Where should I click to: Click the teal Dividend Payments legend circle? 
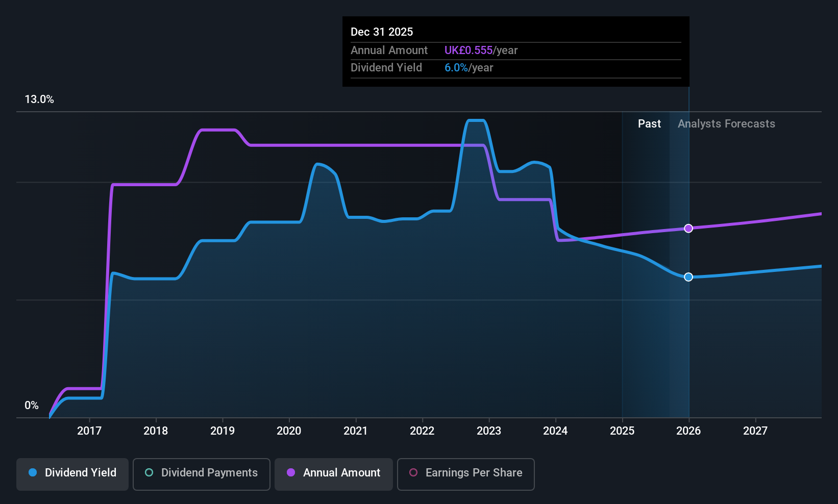point(149,472)
